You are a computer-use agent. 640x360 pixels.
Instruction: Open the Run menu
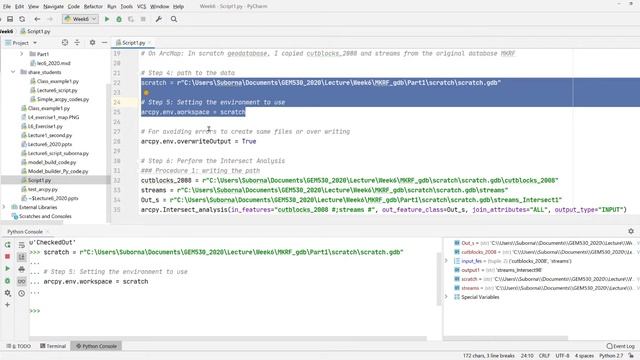pos(112,7)
